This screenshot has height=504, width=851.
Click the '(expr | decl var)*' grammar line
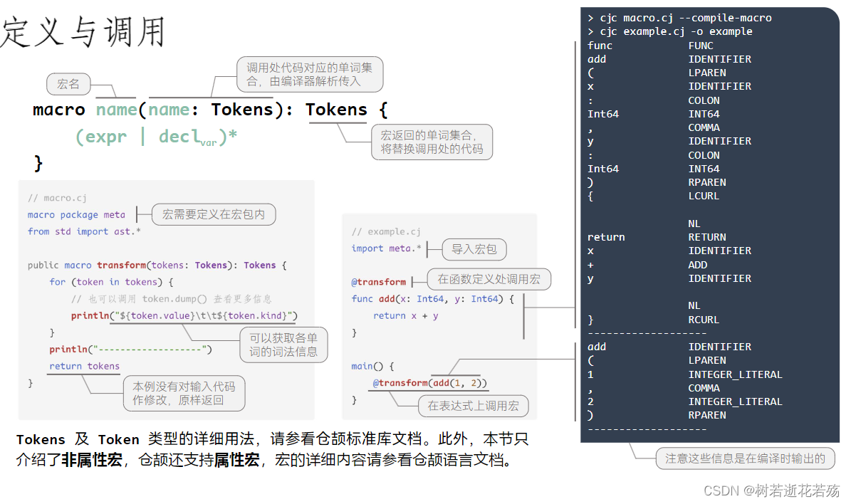point(156,137)
